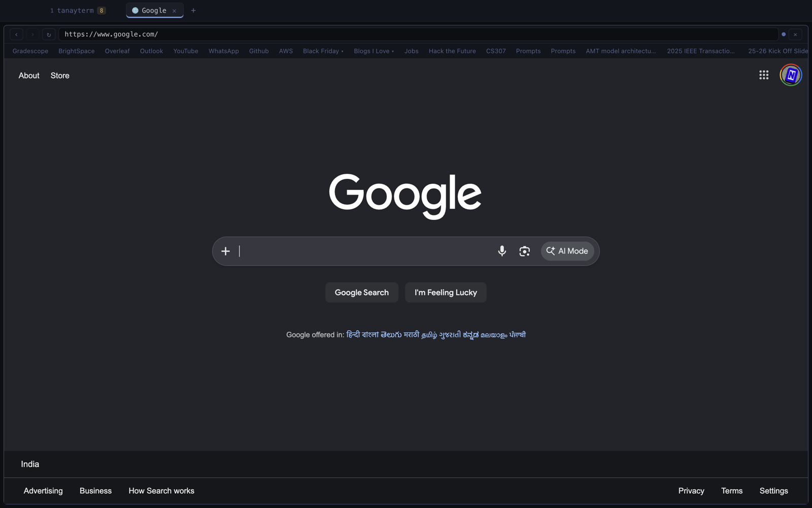Click the Google Search button

(362, 293)
